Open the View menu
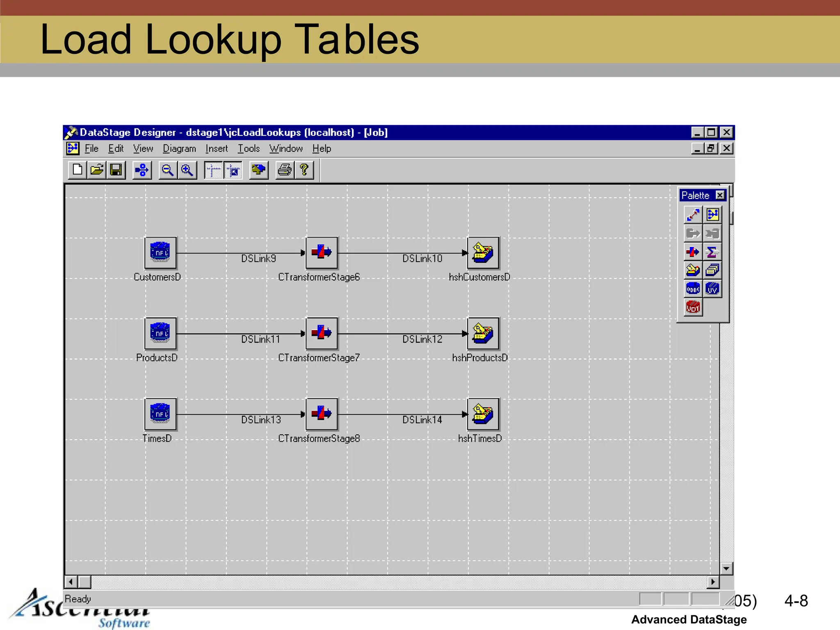840x630 pixels. 143,148
